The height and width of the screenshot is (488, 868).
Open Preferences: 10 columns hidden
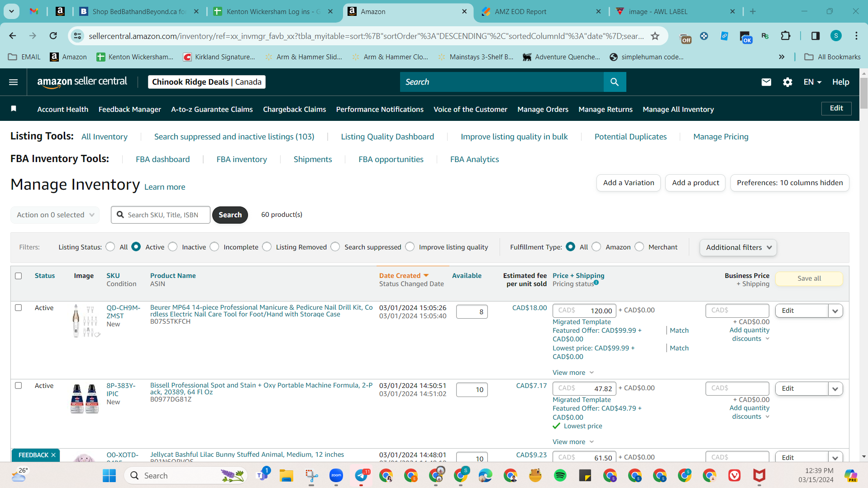(x=790, y=183)
